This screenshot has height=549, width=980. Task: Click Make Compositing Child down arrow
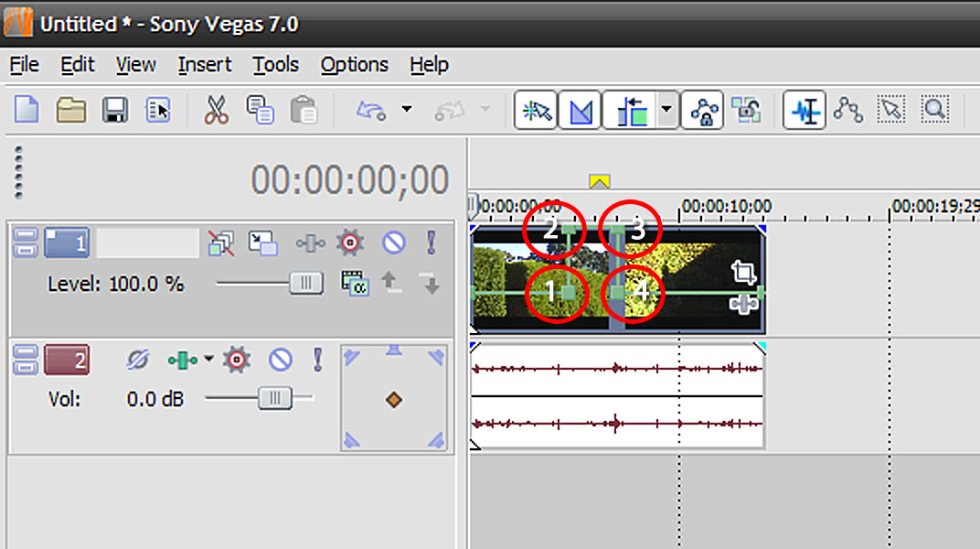click(x=430, y=284)
